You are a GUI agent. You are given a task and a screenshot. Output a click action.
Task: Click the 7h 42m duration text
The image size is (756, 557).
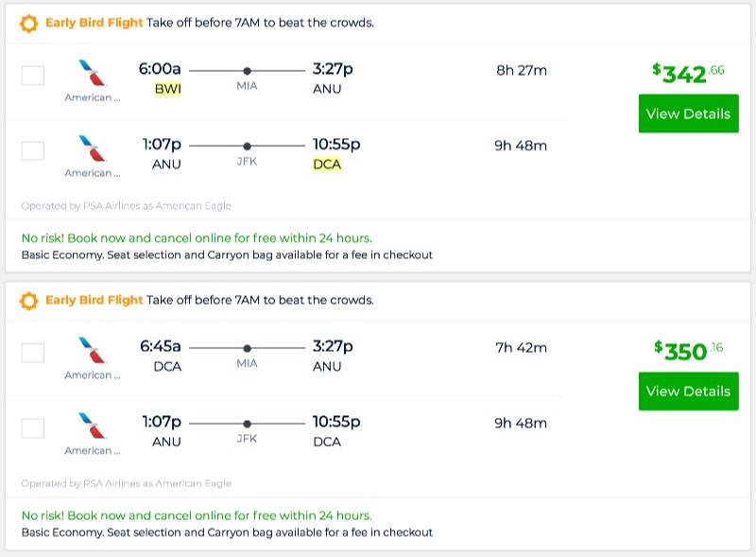point(521,348)
